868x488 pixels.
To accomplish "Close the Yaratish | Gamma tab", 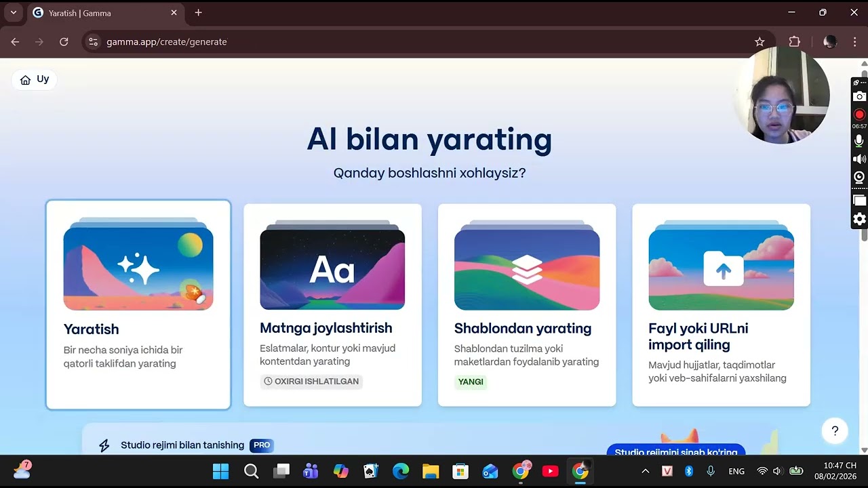I will 174,12.
